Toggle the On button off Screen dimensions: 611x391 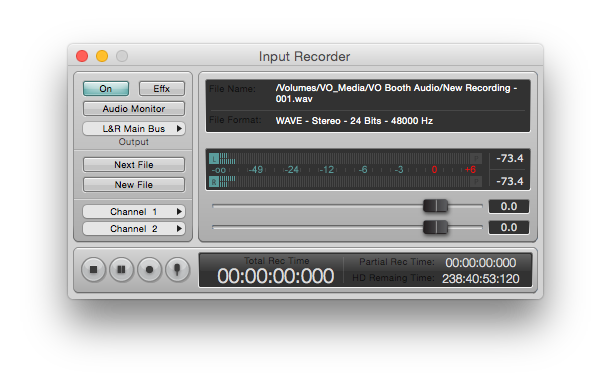[x=106, y=88]
